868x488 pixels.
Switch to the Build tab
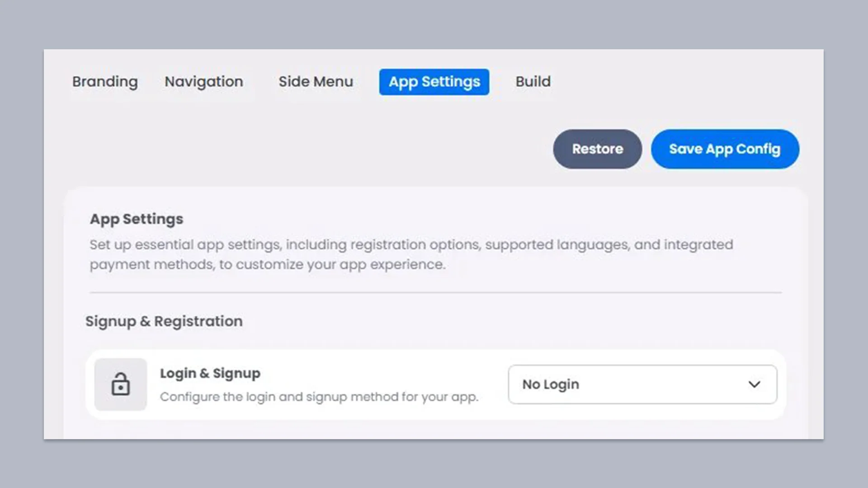pyautogui.click(x=533, y=82)
